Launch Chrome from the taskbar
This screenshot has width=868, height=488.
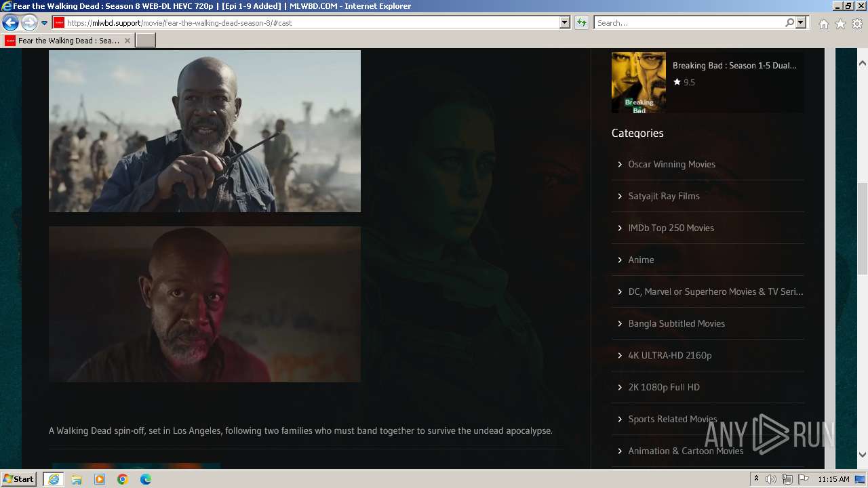point(123,479)
